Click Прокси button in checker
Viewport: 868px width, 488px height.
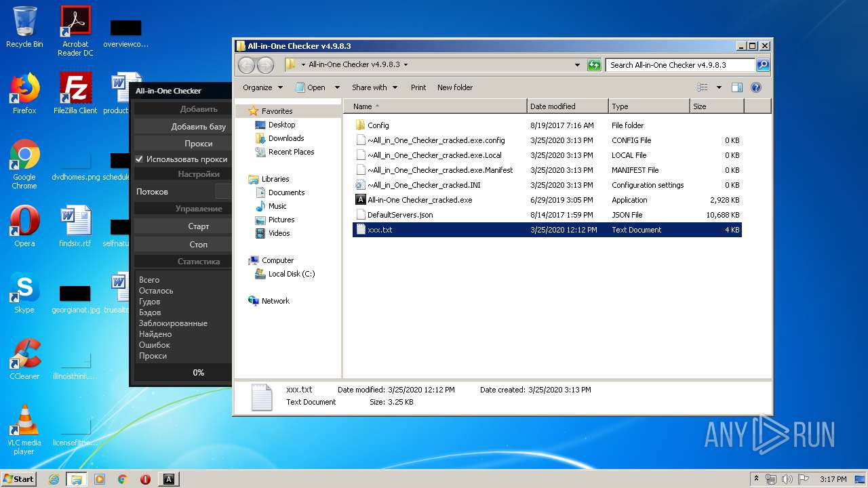tap(183, 144)
